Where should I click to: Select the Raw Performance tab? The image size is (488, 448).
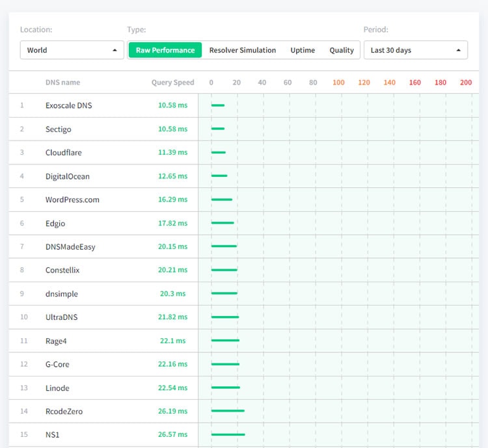165,50
